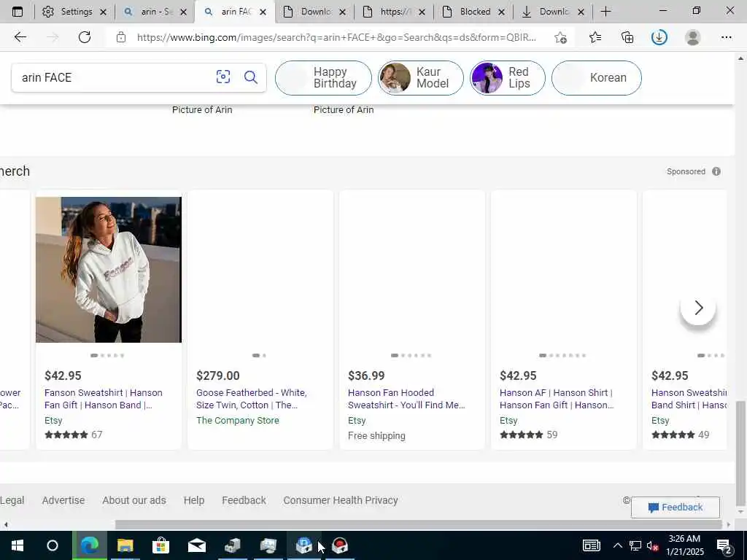Image resolution: width=747 pixels, height=560 pixels.
Task: Open Goose Featherbed White listing
Action: coord(252,399)
